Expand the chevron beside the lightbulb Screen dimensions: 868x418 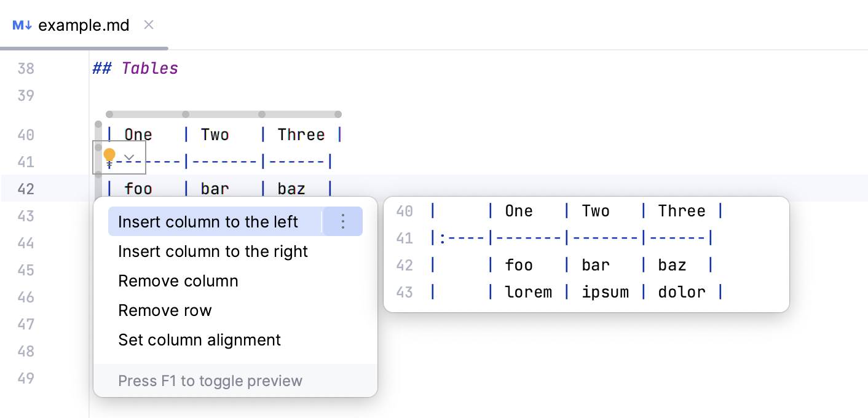[128, 158]
